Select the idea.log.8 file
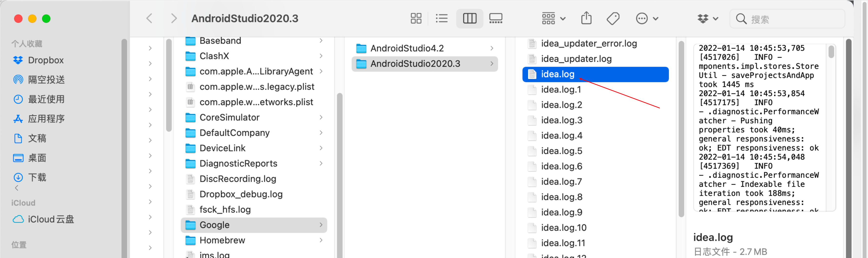Viewport: 868px width, 258px height. coord(595,197)
